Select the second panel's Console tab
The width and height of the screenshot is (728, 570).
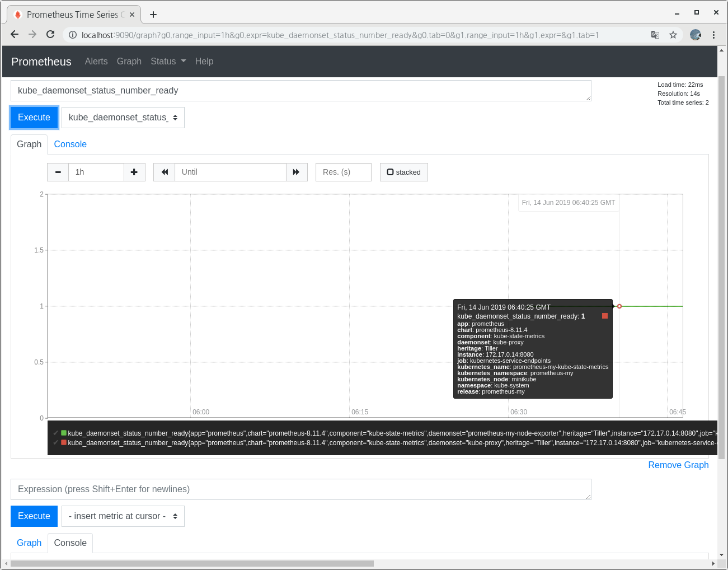point(71,543)
